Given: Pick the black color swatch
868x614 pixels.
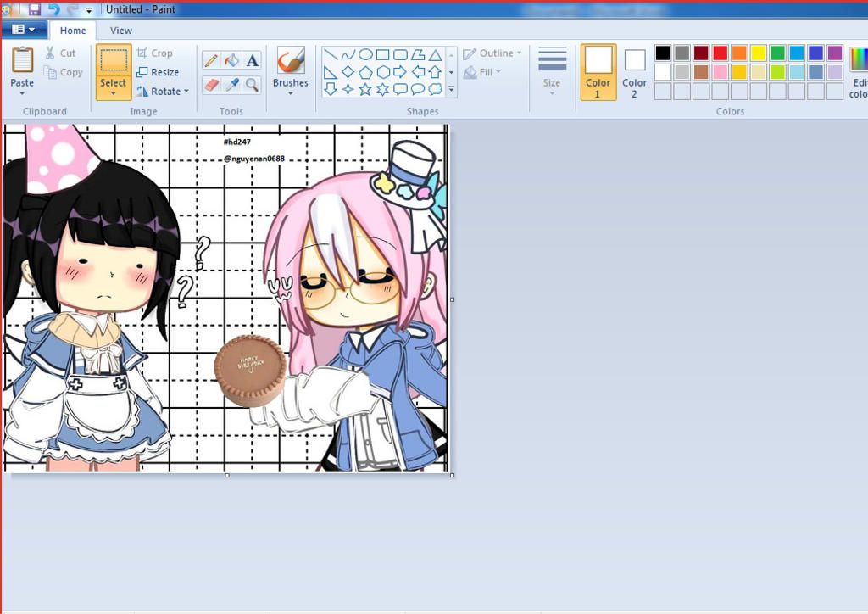Looking at the screenshot, I should [x=663, y=53].
